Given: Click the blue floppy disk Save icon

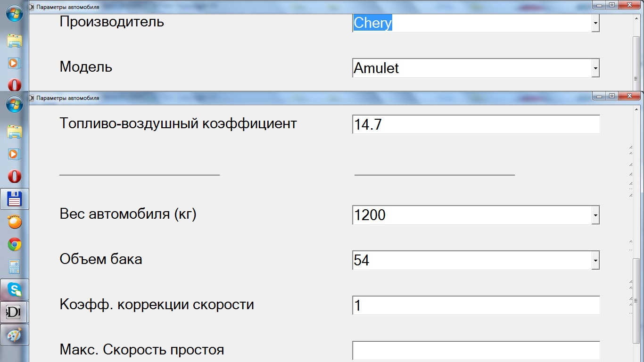Looking at the screenshot, I should [x=15, y=199].
